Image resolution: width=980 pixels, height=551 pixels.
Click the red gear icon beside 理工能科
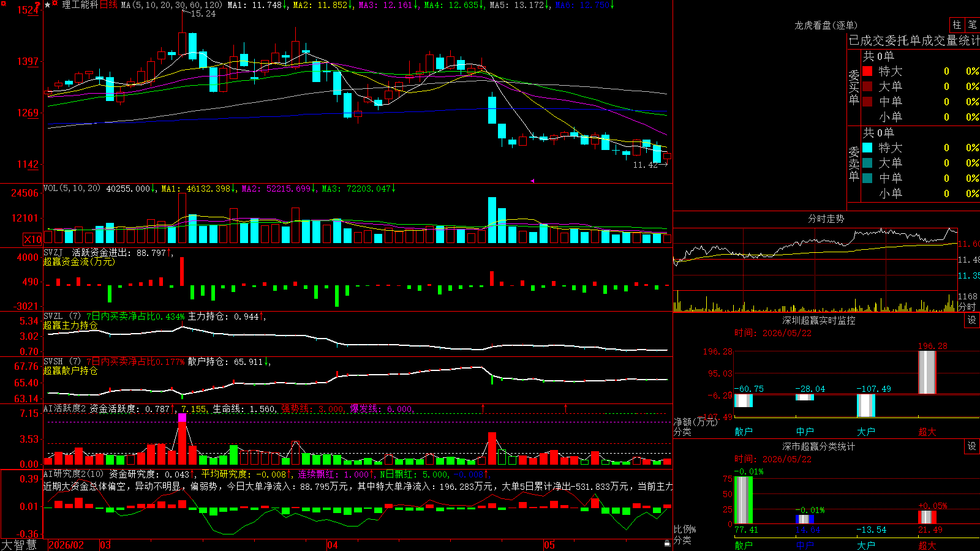55,4
